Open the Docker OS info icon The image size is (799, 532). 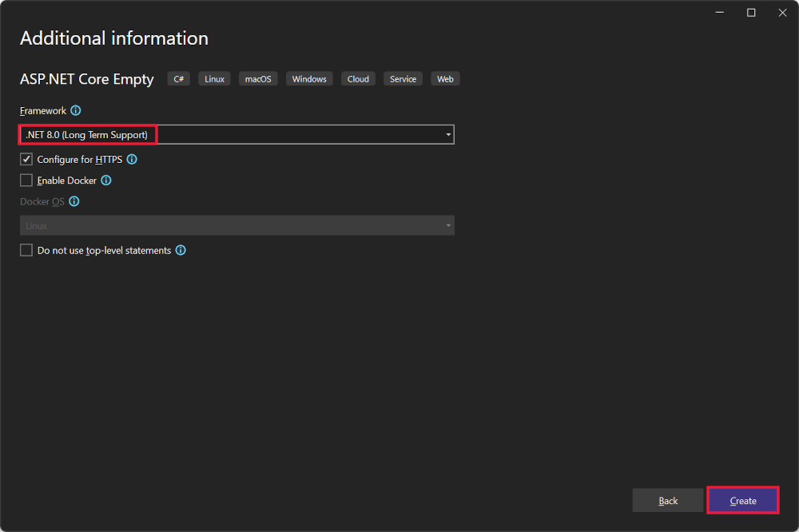point(74,201)
